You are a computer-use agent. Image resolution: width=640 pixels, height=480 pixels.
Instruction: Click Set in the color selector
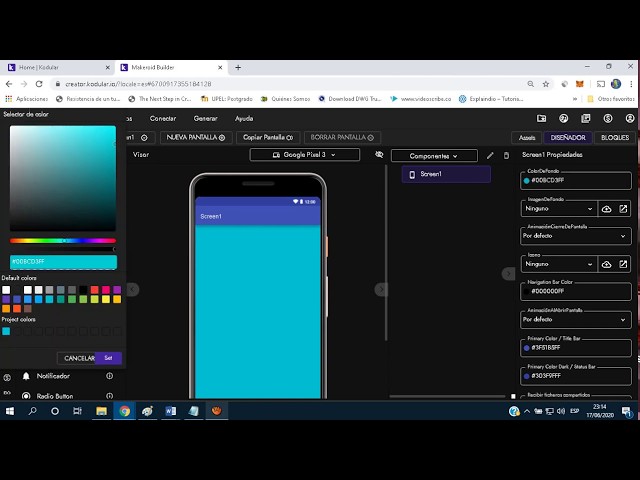pos(108,358)
